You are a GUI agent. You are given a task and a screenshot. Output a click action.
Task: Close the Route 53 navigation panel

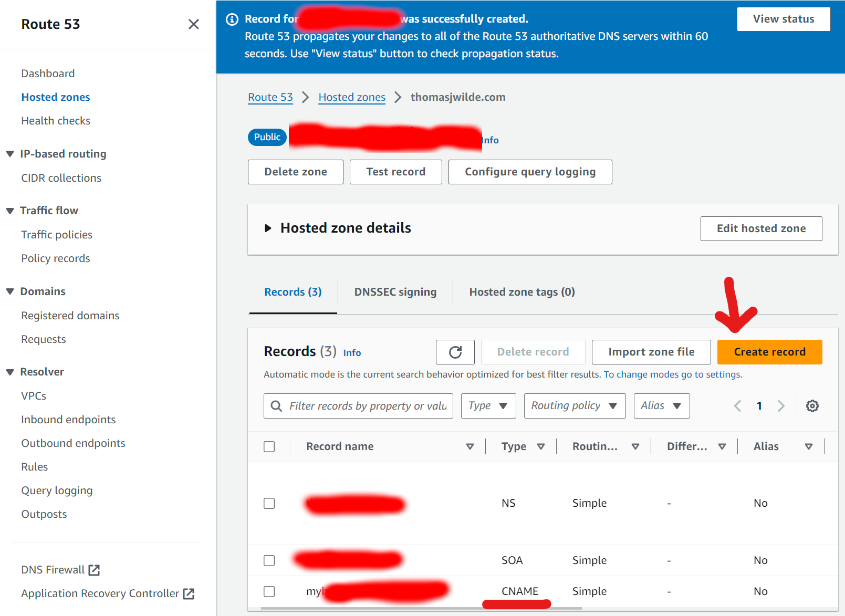[193, 24]
